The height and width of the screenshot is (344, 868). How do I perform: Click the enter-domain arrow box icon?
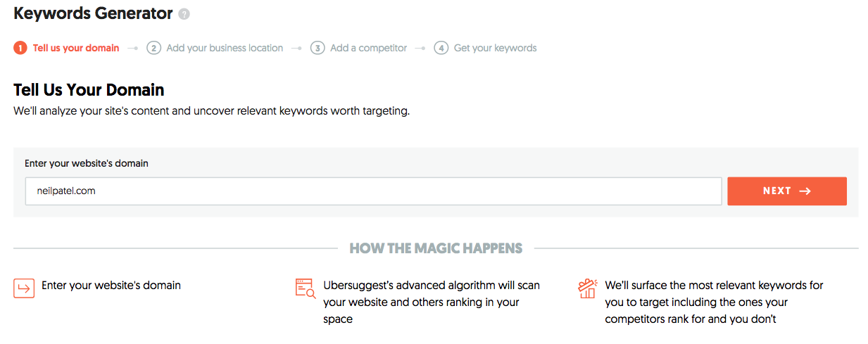24,288
